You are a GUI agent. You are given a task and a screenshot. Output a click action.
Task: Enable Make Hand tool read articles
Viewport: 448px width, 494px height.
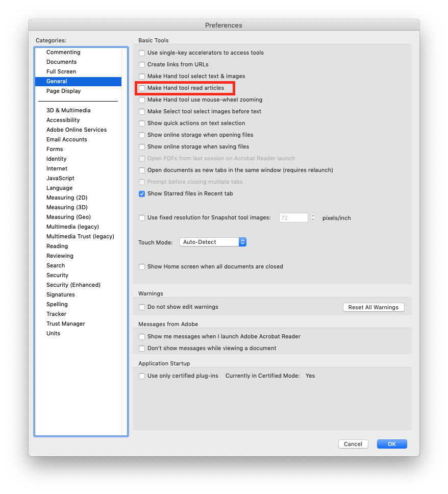pyautogui.click(x=142, y=88)
